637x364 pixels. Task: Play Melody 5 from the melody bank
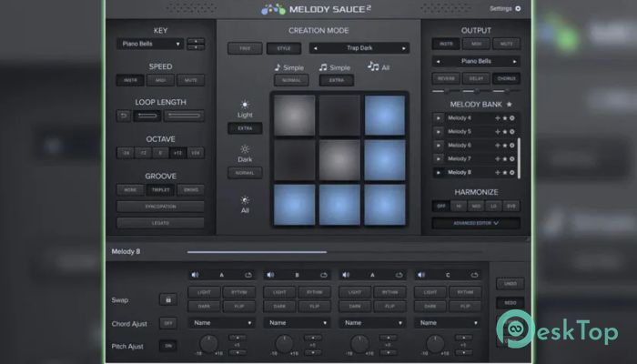coord(439,132)
